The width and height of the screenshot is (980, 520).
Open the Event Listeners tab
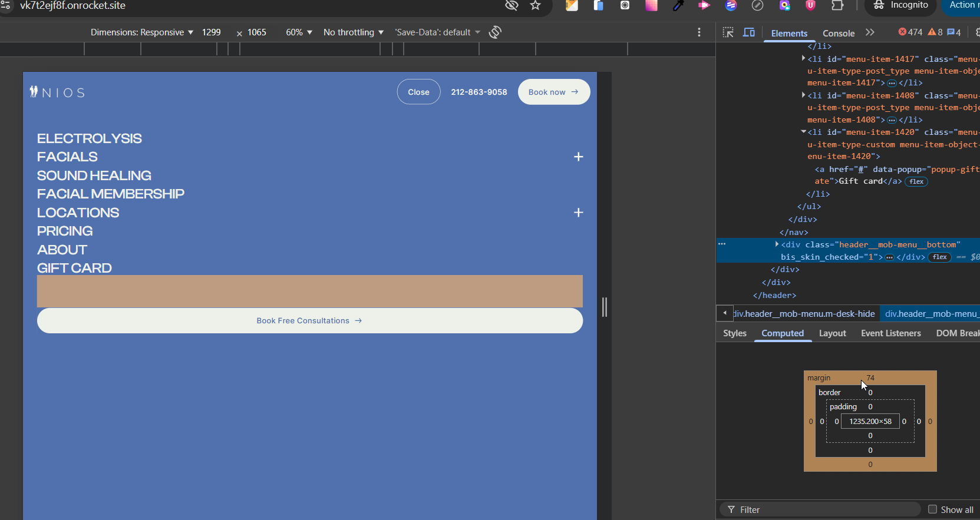click(x=891, y=333)
